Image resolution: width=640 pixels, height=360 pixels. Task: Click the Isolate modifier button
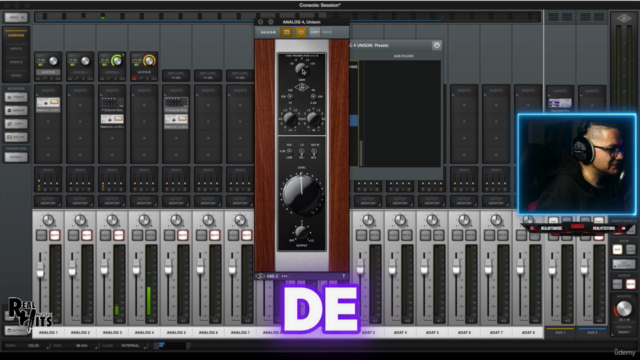point(16,137)
